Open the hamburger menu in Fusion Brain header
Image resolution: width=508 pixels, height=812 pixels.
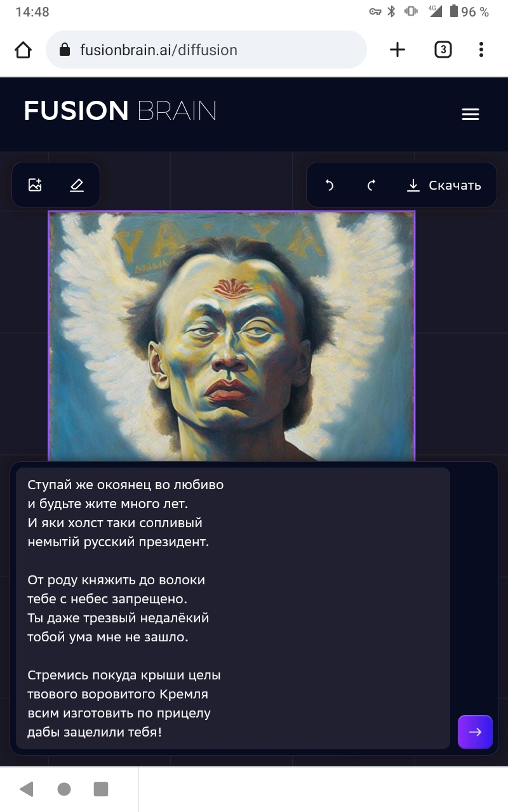click(x=470, y=114)
